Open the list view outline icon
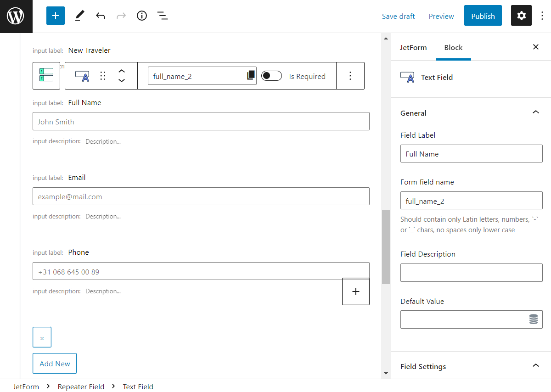 point(162,15)
